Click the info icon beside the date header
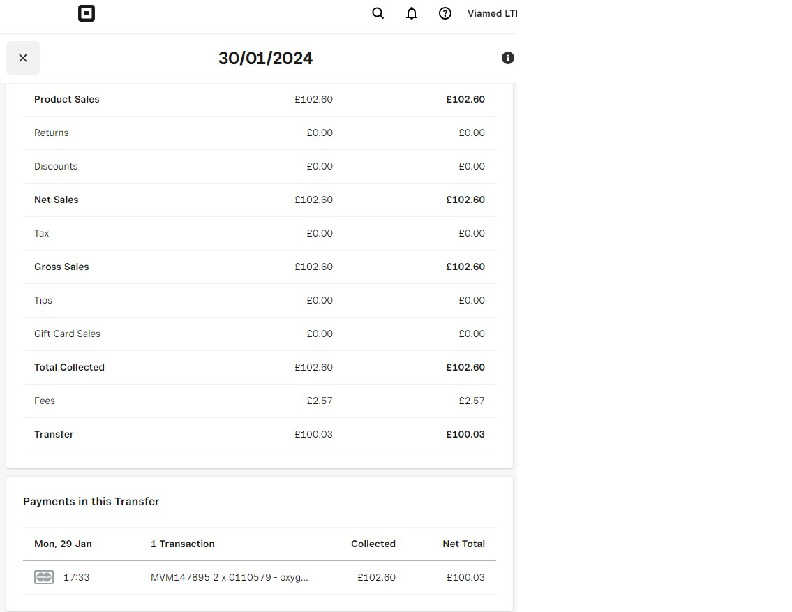This screenshot has width=792, height=612. 507,58
